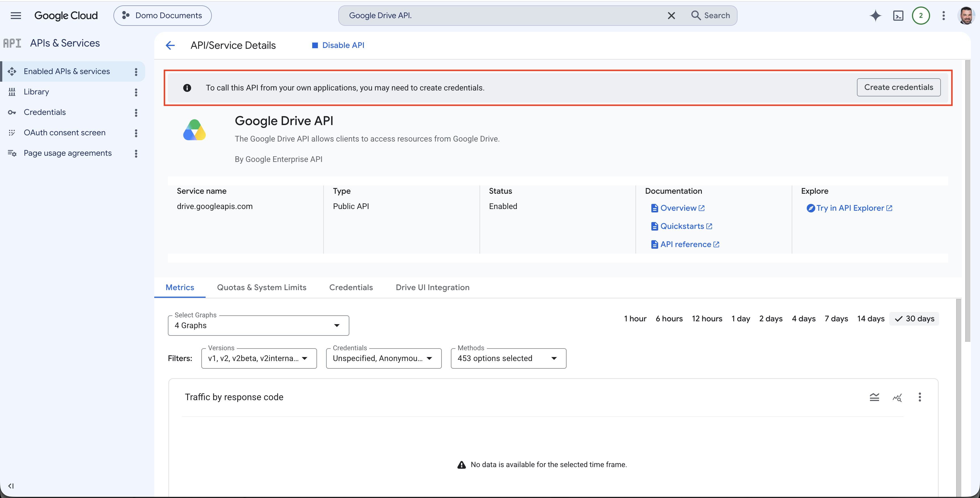Click the APIs & Services header
The image size is (980, 498).
click(x=65, y=43)
